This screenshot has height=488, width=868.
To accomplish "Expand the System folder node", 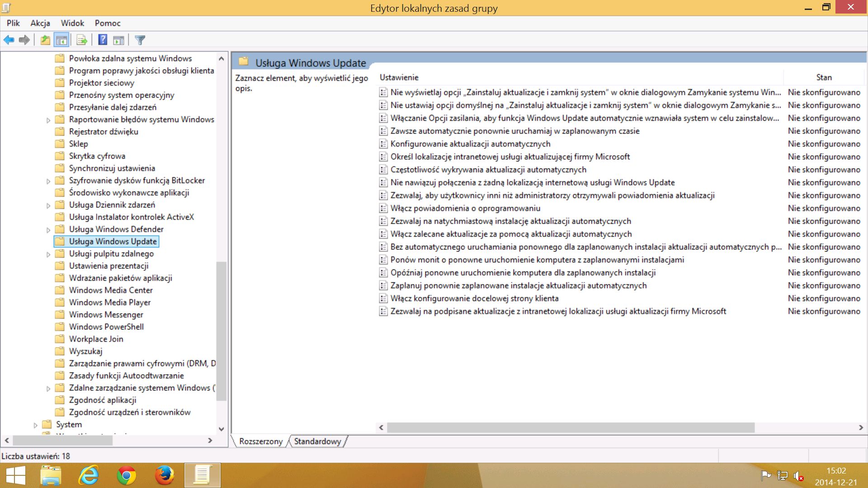I will tap(35, 425).
